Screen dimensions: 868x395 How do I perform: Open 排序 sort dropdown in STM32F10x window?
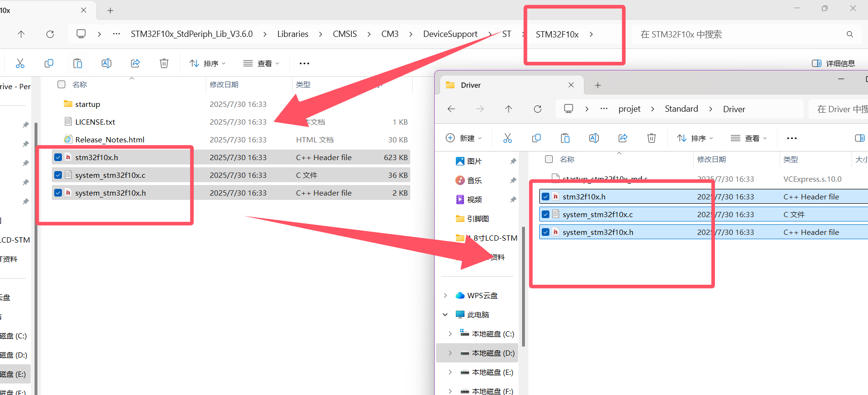click(x=207, y=63)
